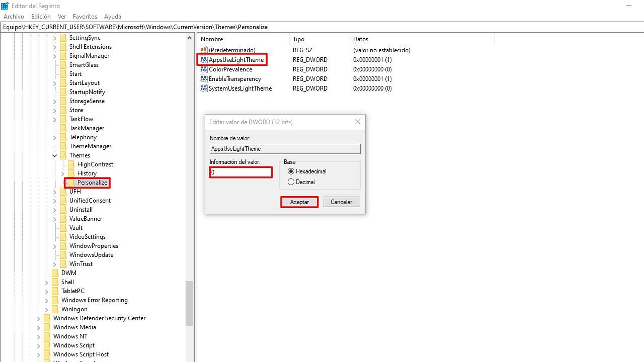This screenshot has width=644, height=362.
Task: Click the Windows Media folder icon
Action: (47, 327)
